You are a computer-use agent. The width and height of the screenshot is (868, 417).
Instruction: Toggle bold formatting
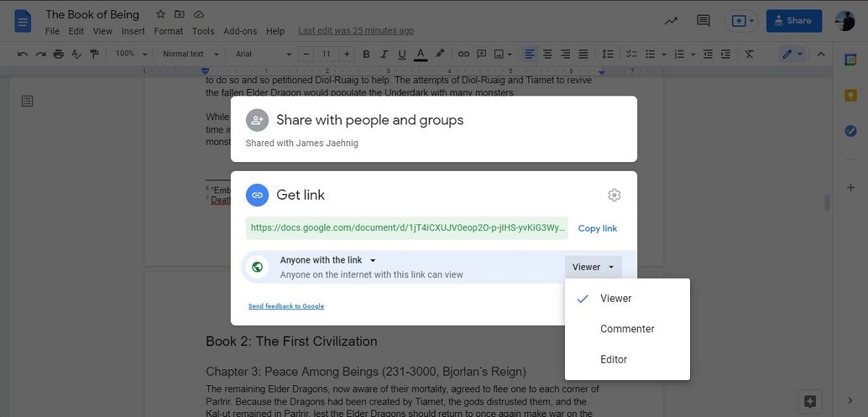366,54
